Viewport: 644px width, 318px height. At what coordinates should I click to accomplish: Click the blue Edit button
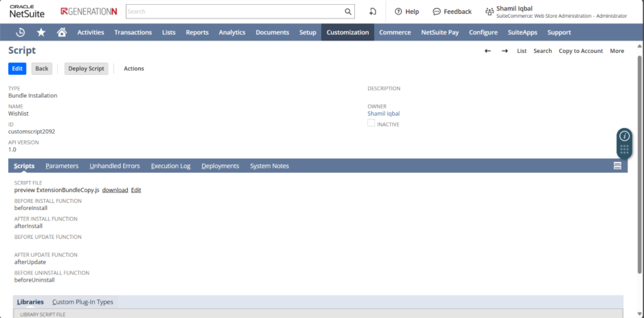click(x=17, y=69)
